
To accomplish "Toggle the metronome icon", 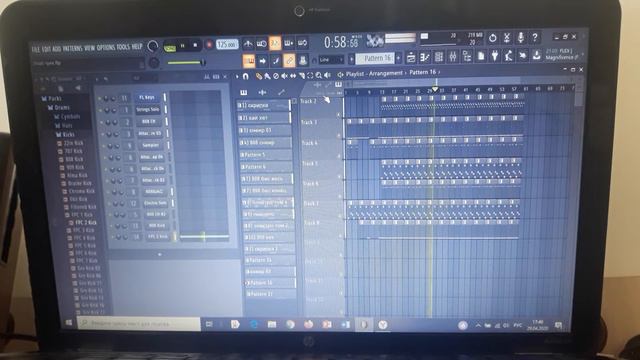I will 248,43.
